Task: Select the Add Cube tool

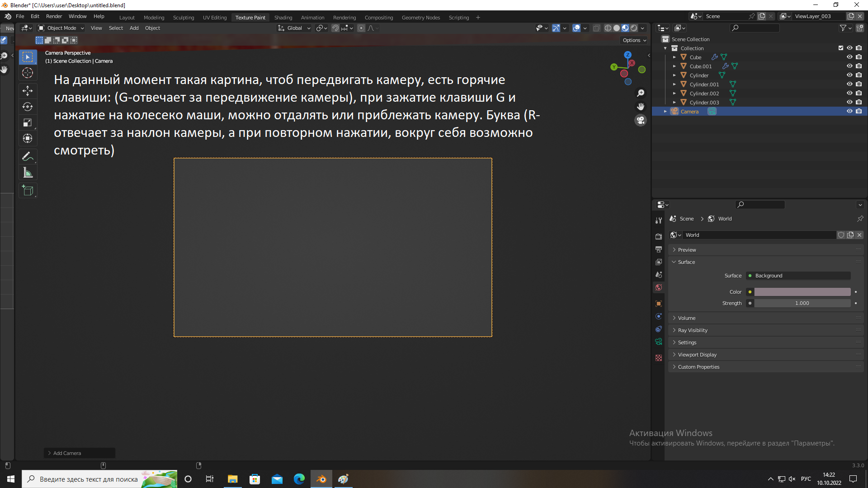Action: pos(28,190)
